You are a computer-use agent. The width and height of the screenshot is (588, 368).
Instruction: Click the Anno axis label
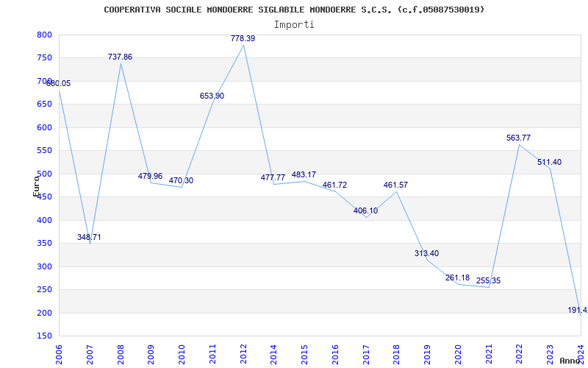click(x=570, y=361)
